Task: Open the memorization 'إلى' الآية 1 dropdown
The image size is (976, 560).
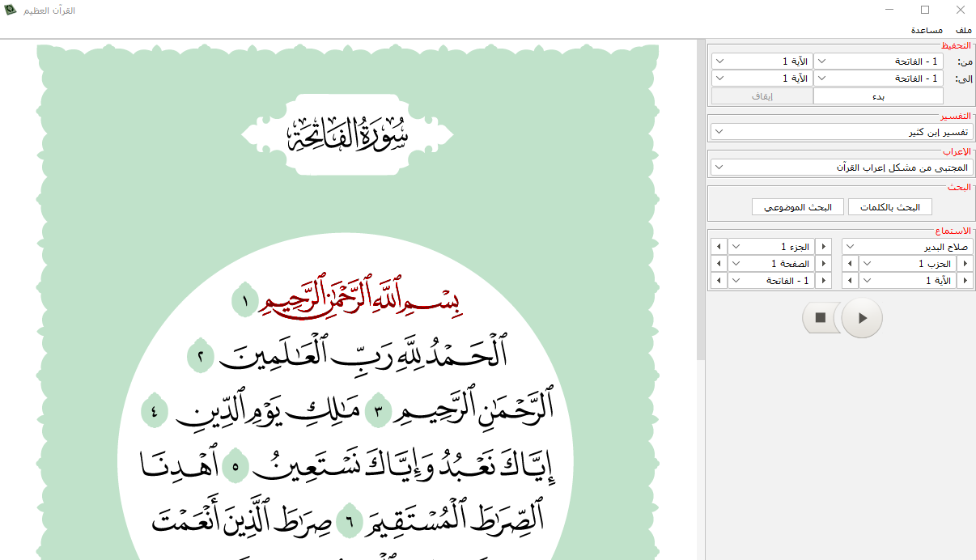Action: tap(762, 78)
